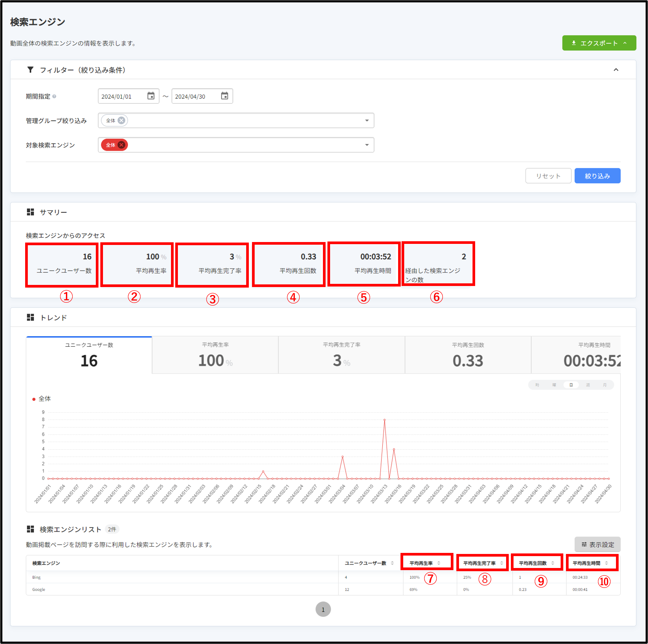This screenshot has width=648, height=644.
Task: Open the end date calendar picker
Action: 224,96
